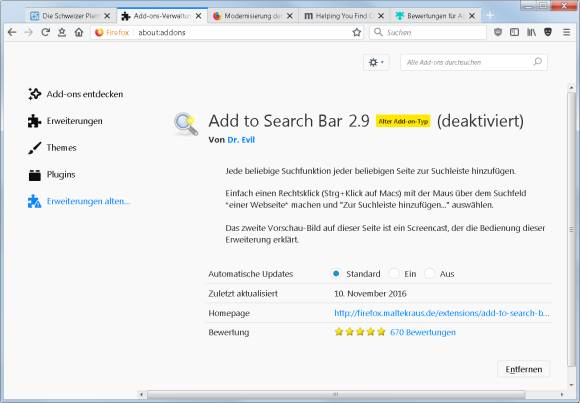
Task: Go to the Firefox home page icon
Action: pos(79,33)
